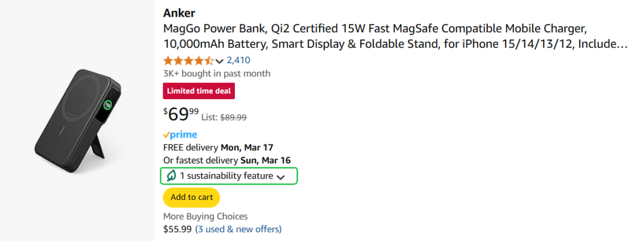Click the orange star rating icons

click(188, 60)
